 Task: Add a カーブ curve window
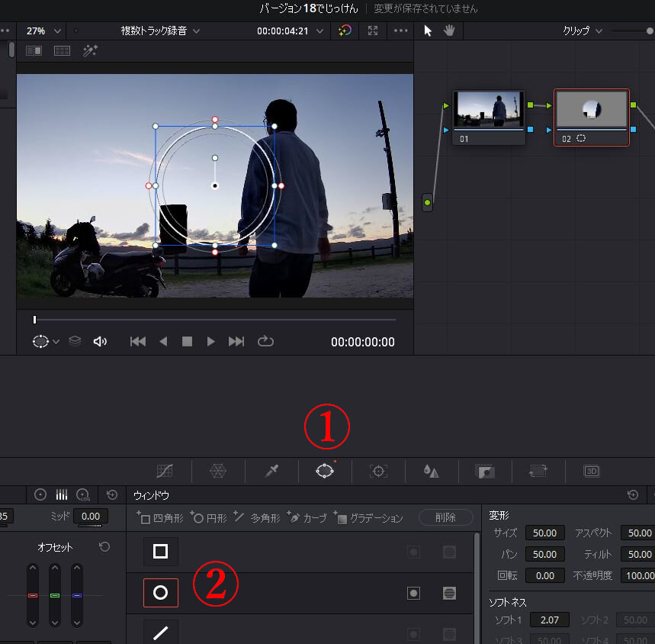(307, 518)
